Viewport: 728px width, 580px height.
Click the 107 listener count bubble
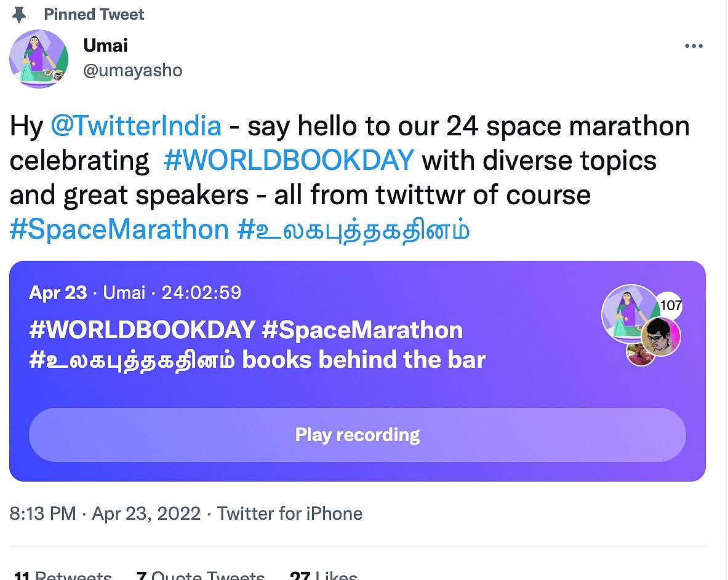point(671,303)
